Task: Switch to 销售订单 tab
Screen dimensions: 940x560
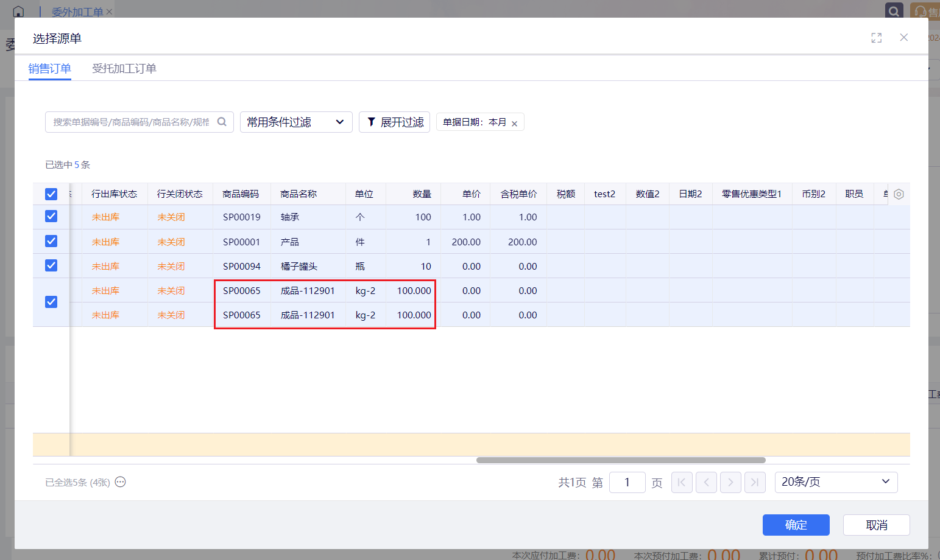Action: pos(50,68)
